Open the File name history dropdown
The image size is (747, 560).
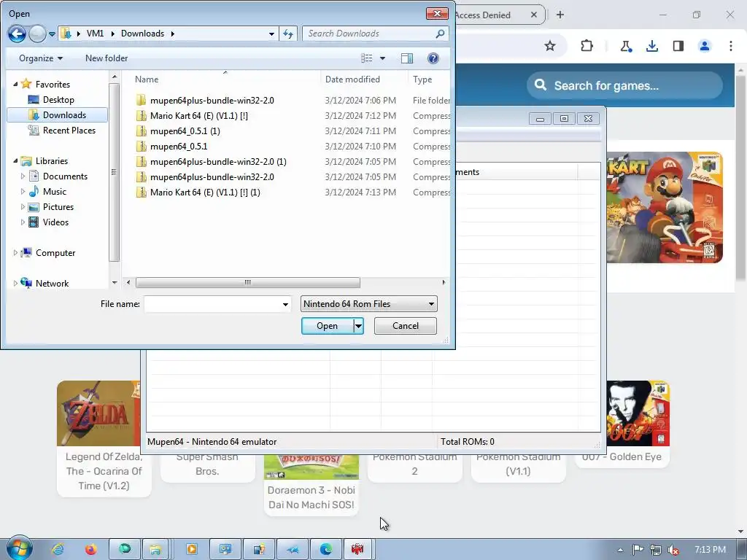click(285, 304)
